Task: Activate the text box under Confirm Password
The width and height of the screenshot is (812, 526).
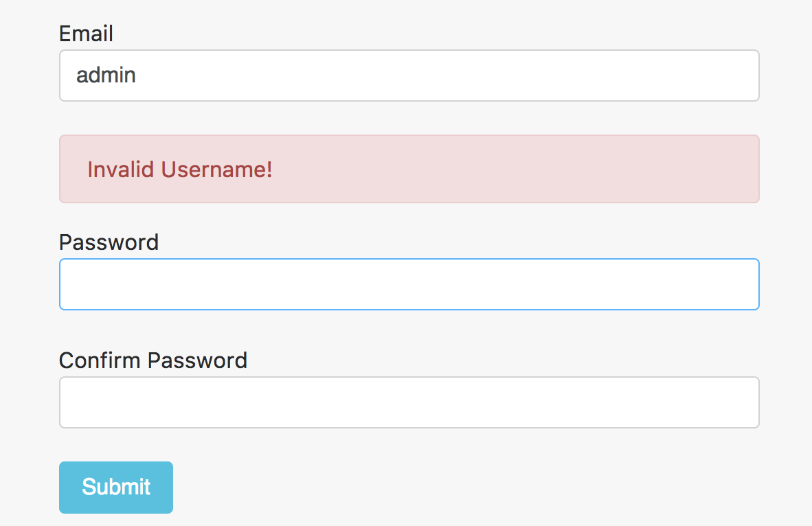Action: tap(409, 402)
